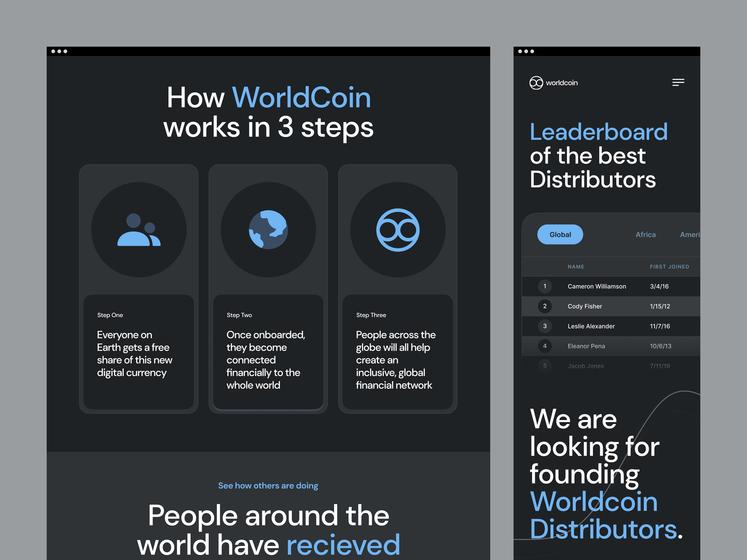
Task: Click rank badge 3 in leaderboard
Action: point(545,326)
